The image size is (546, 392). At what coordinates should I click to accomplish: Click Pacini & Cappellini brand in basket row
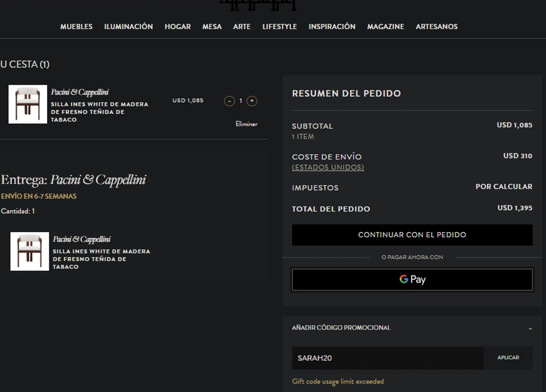pyautogui.click(x=80, y=92)
